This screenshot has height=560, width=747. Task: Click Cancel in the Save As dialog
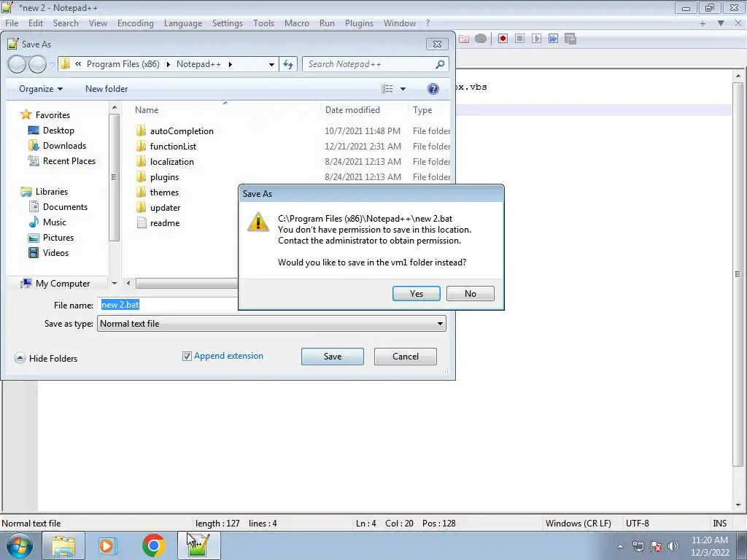(405, 356)
